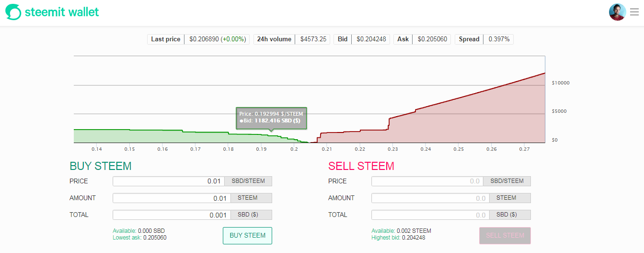Click the Bid $0.204248 value

pos(371,39)
